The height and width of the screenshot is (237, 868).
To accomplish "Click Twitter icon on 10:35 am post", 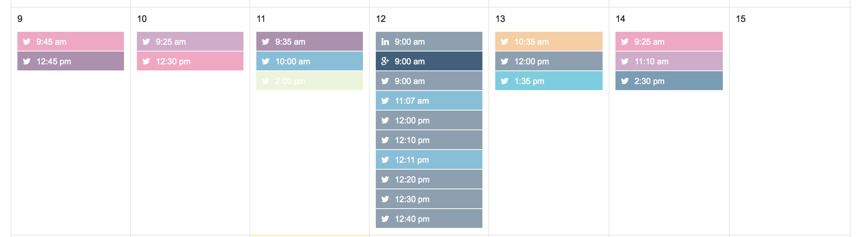I will (x=505, y=42).
